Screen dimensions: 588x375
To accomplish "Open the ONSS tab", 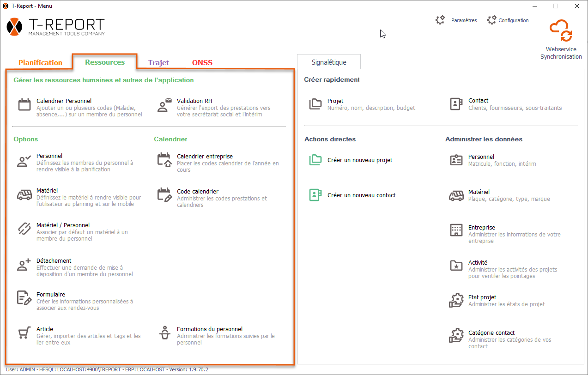I will [202, 63].
